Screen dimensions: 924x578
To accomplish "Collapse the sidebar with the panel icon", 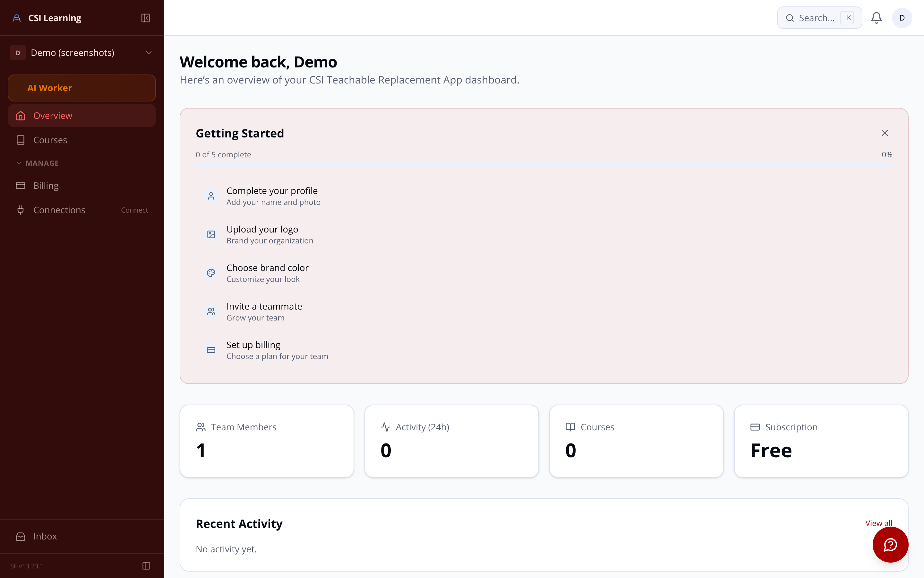I will [x=145, y=18].
